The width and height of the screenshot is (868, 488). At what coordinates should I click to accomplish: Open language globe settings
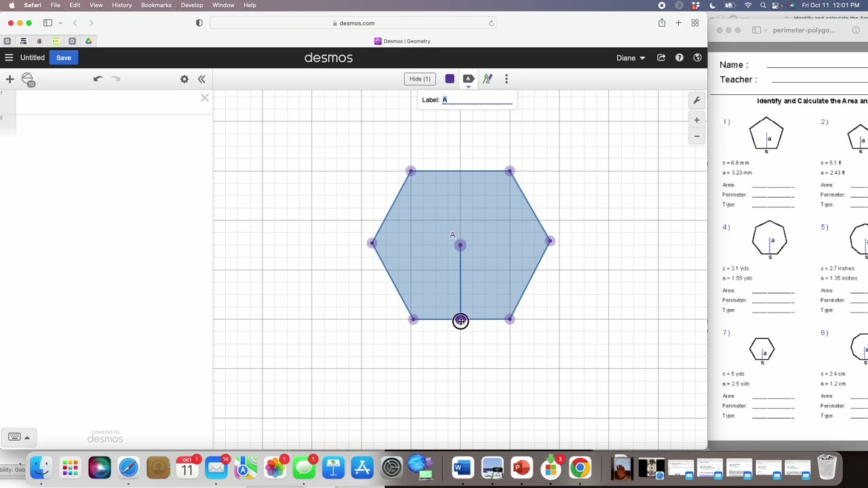click(697, 58)
